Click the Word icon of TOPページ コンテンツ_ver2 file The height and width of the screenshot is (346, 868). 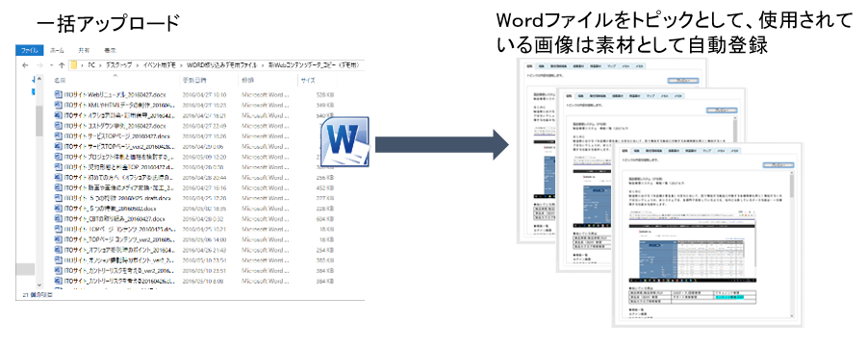[58, 239]
